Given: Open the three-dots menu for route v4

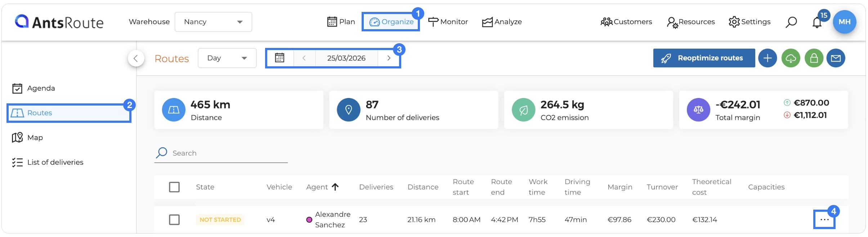Looking at the screenshot, I should coord(824,220).
